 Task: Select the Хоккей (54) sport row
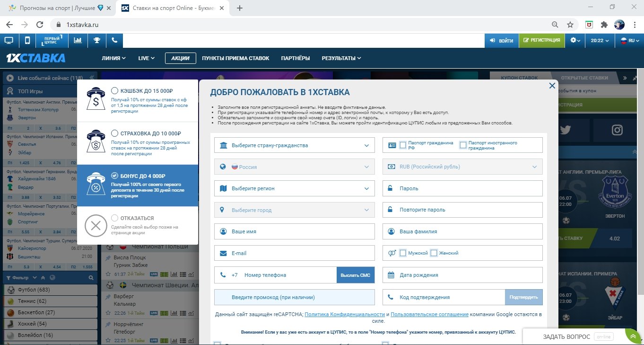(50, 324)
